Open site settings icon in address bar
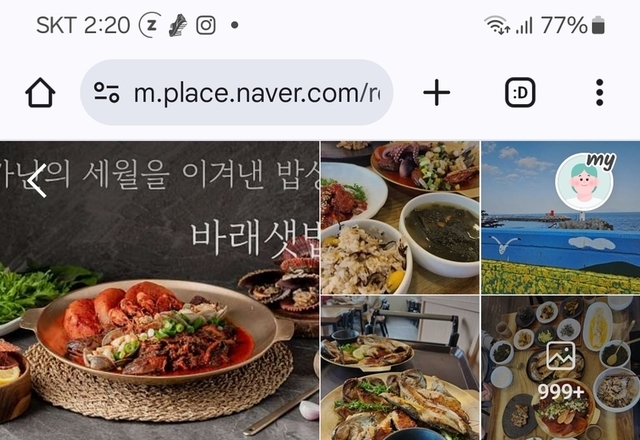 click(x=107, y=92)
